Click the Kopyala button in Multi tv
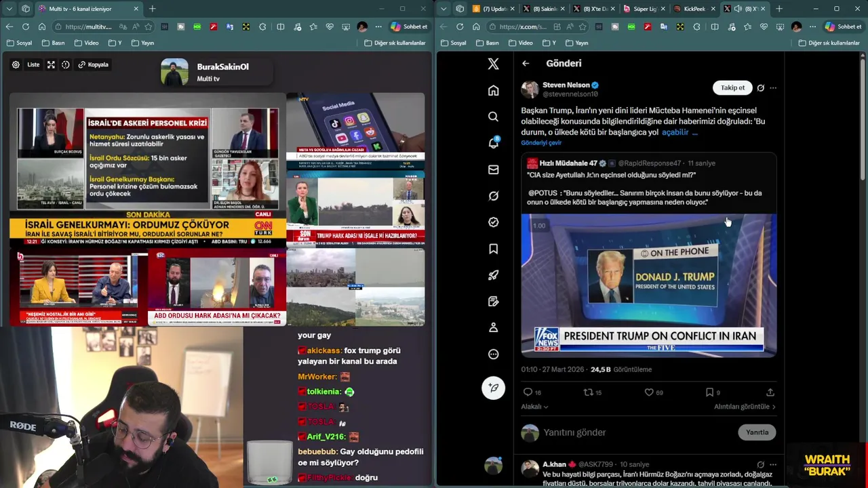The height and width of the screenshot is (488, 868). [x=93, y=64]
